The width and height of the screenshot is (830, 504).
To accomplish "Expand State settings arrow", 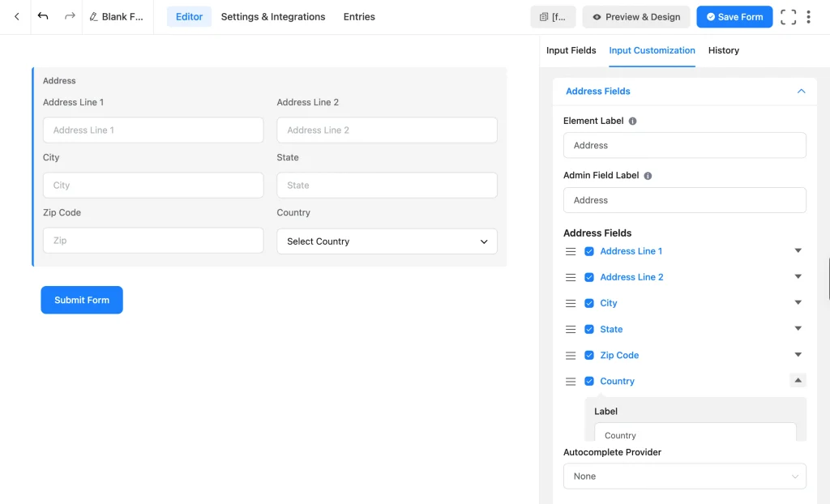I will (798, 328).
